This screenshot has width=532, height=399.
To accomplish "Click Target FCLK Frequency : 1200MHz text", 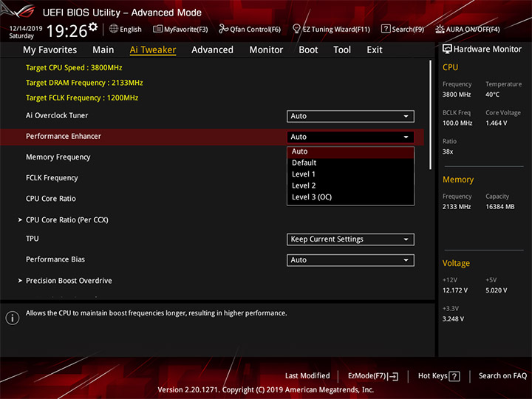I will pos(82,98).
